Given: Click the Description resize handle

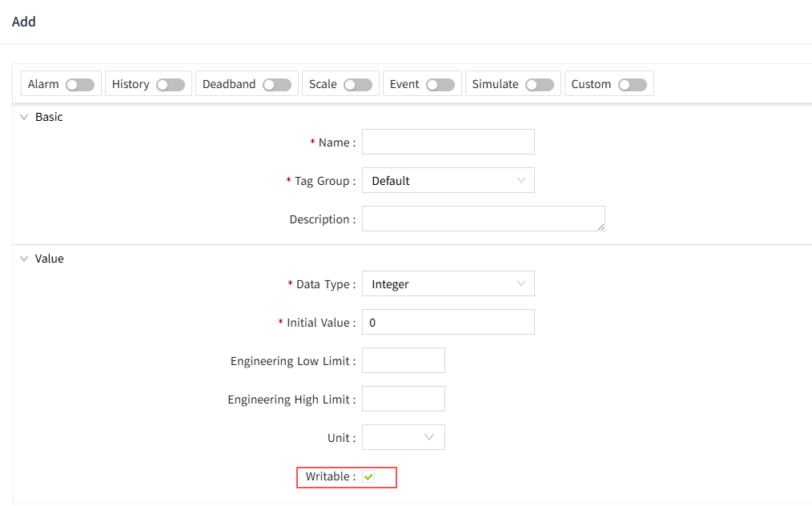Looking at the screenshot, I should click(x=601, y=227).
